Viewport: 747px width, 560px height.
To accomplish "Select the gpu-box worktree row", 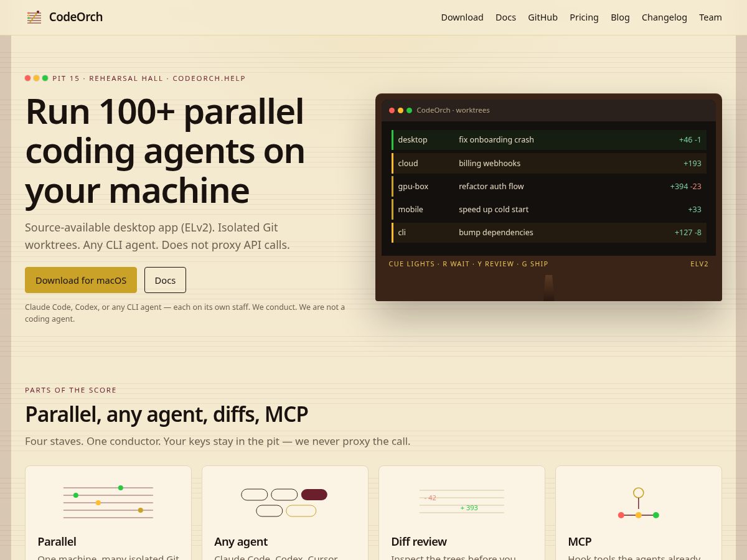I will point(549,186).
